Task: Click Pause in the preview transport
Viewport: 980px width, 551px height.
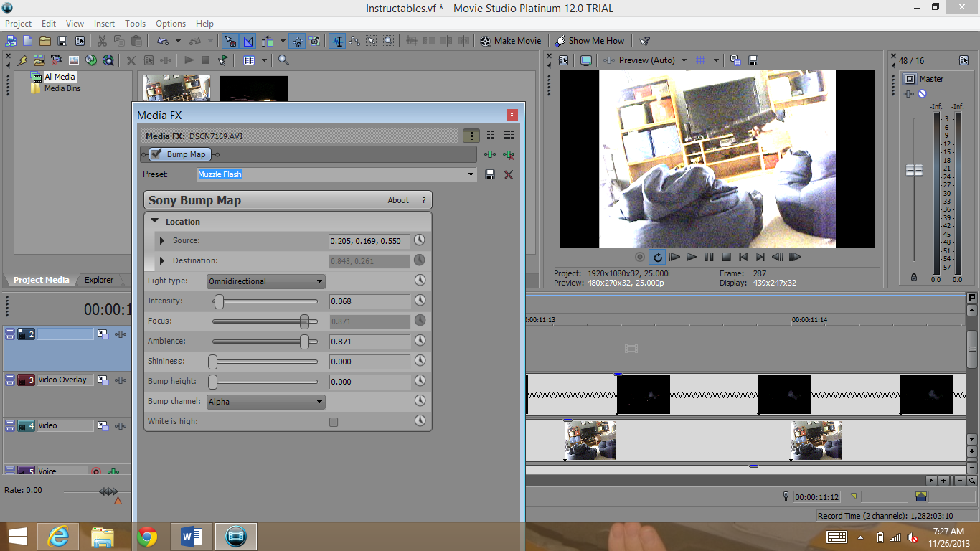Action: click(709, 257)
